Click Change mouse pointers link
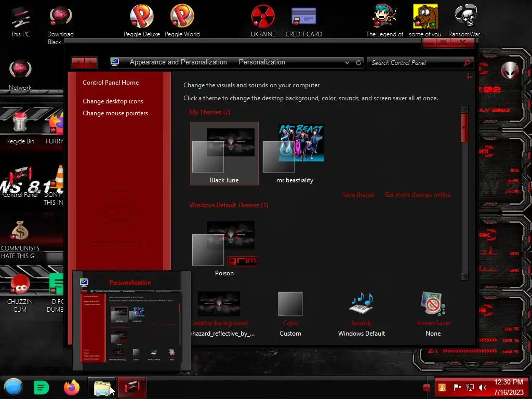 click(x=115, y=113)
